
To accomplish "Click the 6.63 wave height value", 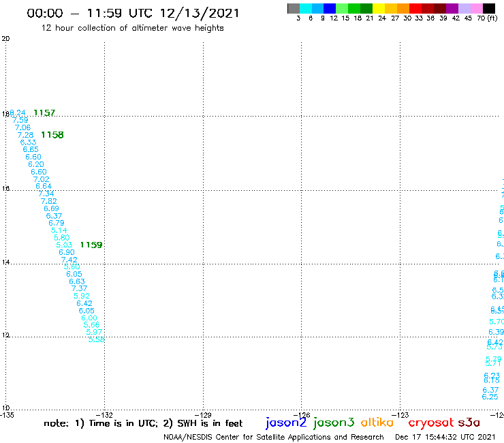I will pos(77,281).
